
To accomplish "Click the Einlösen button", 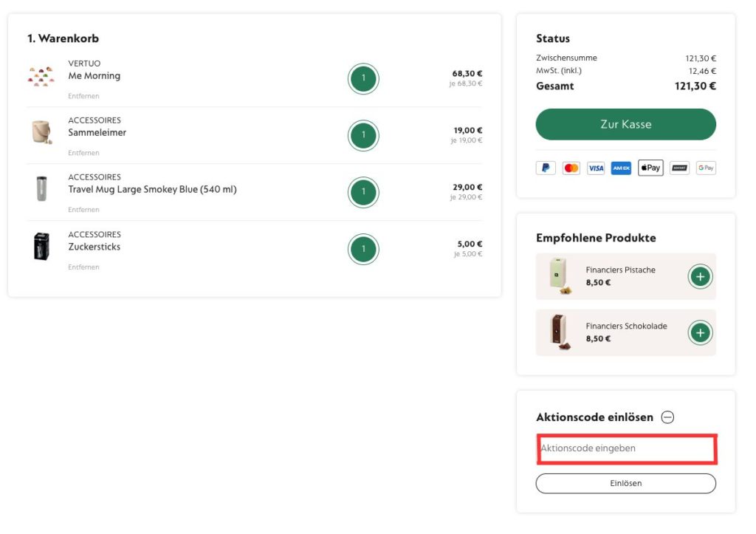I will coord(626,483).
